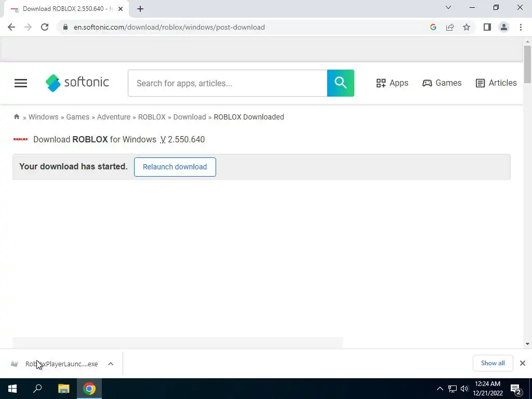
Task: Click the Google icon in address bar
Action: click(433, 27)
